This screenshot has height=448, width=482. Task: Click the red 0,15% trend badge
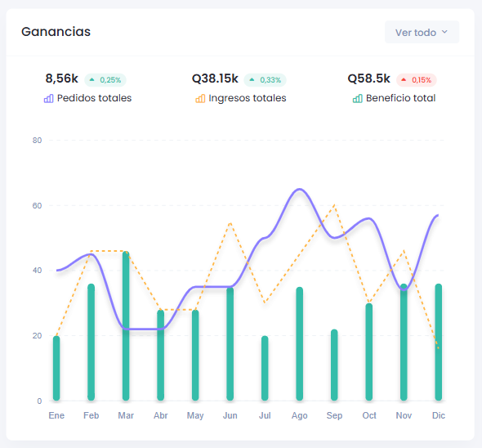pos(416,80)
